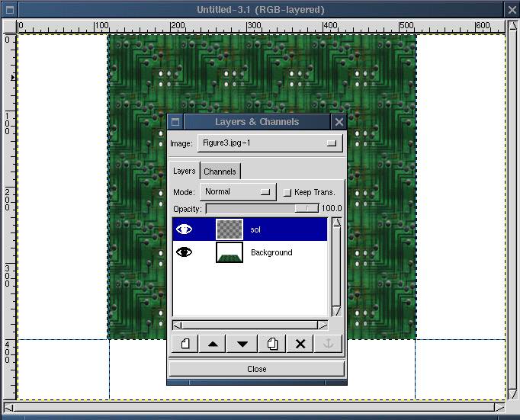Image resolution: width=520 pixels, height=420 pixels.
Task: Open the Image dropdown showing Figure3.jpg-1
Action: point(270,143)
